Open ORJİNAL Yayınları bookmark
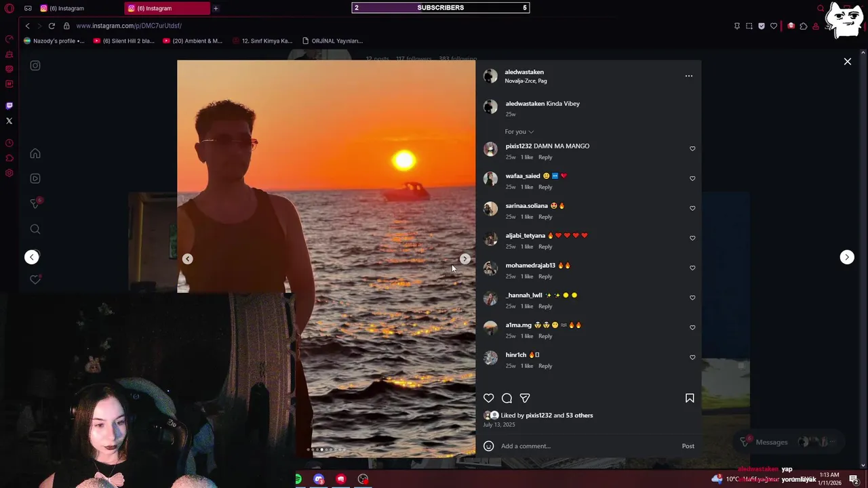The image size is (868, 488). [332, 41]
